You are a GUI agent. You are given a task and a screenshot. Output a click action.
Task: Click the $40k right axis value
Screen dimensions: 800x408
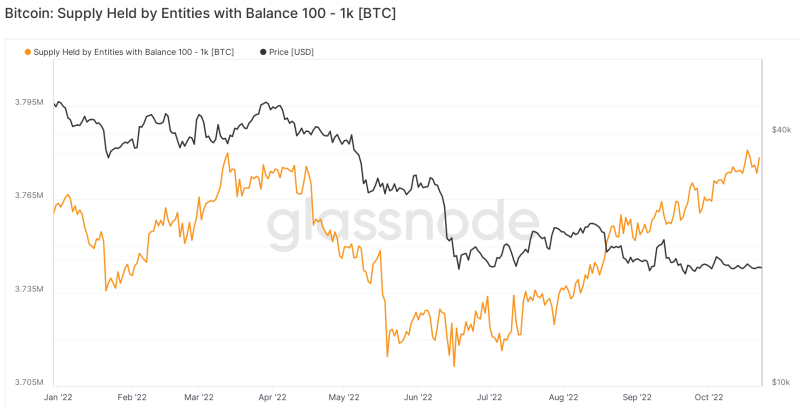point(781,130)
